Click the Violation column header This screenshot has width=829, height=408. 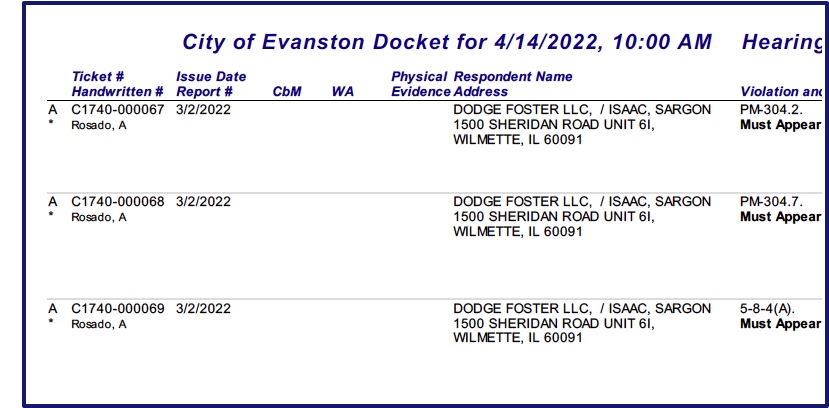click(x=781, y=92)
